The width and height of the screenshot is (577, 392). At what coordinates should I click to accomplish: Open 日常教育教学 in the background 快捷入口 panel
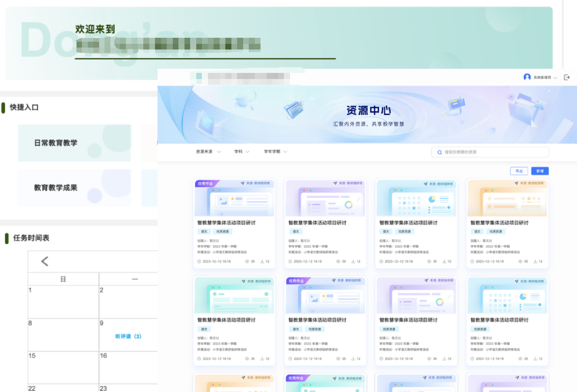point(74,143)
